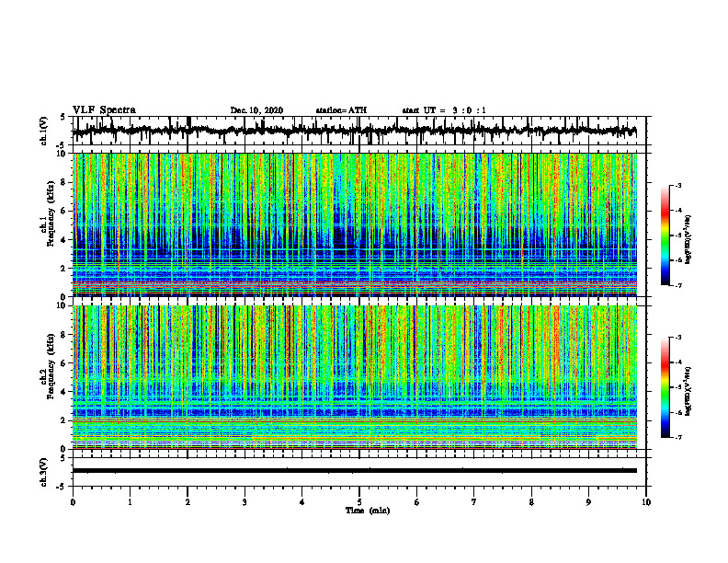This screenshot has width=728, height=563.
Task: Click the 6 minute tick label
Action: point(417,502)
